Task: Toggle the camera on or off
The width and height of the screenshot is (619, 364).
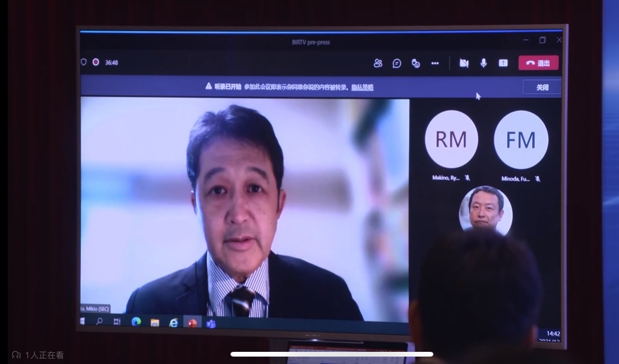Action: pos(464,63)
